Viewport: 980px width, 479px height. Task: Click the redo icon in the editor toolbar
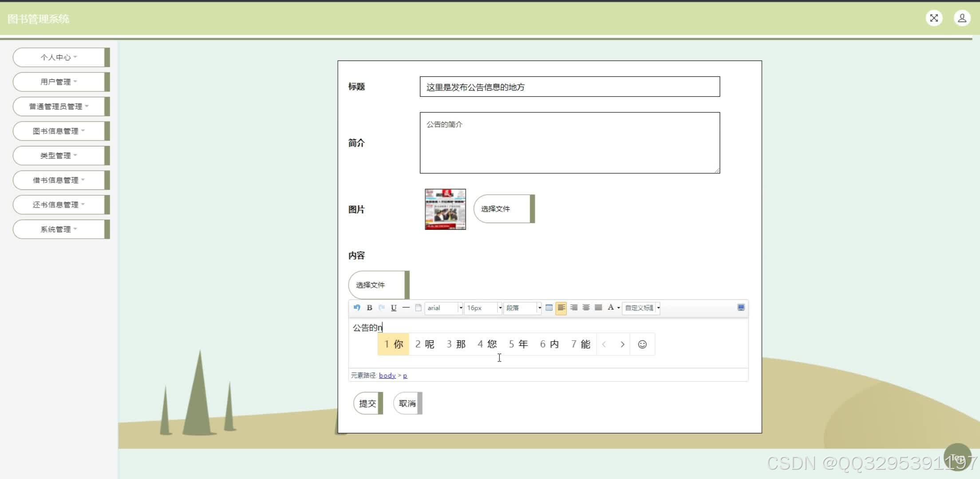tap(381, 307)
